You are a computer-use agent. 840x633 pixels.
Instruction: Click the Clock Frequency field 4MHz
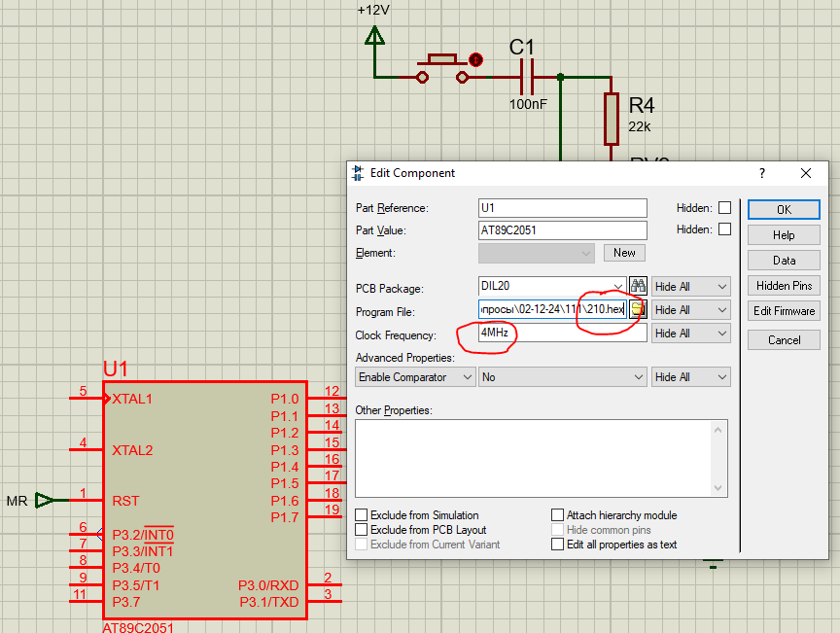pos(563,333)
